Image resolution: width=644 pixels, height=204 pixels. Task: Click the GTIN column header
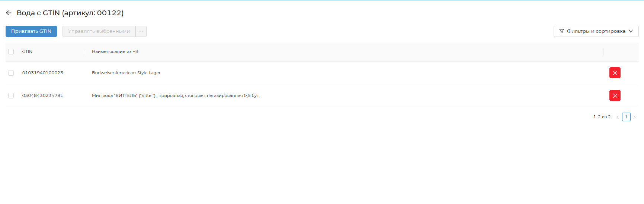click(27, 52)
